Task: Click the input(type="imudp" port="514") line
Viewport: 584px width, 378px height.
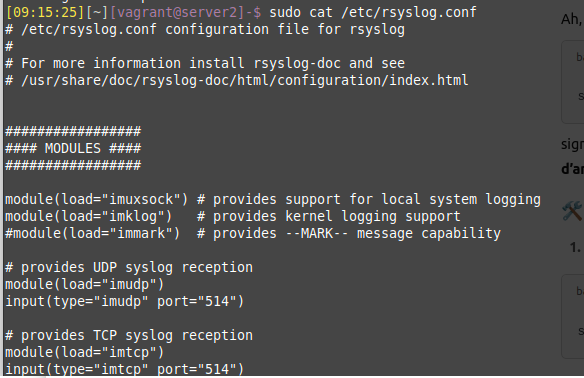Action: pos(125,301)
